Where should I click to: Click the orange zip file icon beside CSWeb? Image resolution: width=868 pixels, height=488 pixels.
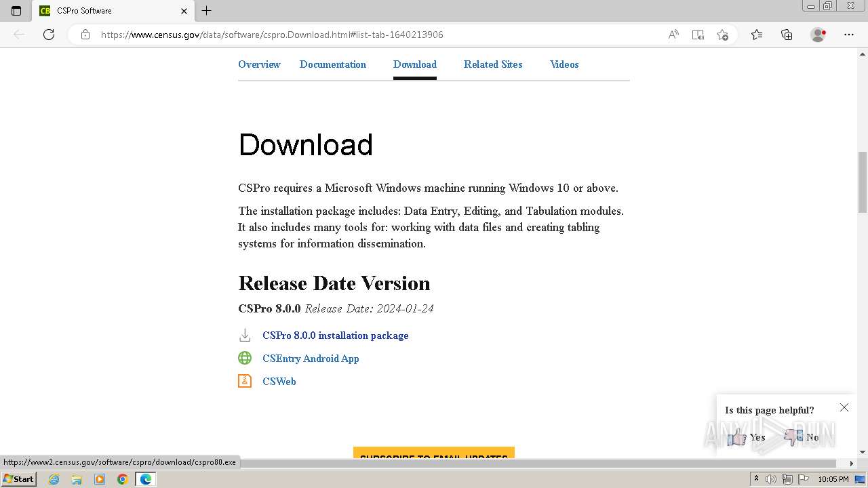[245, 381]
